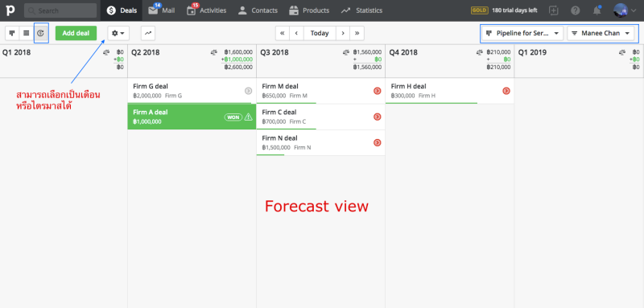
Task: Click red overdue icon on Firm C deal
Action: pos(378,117)
